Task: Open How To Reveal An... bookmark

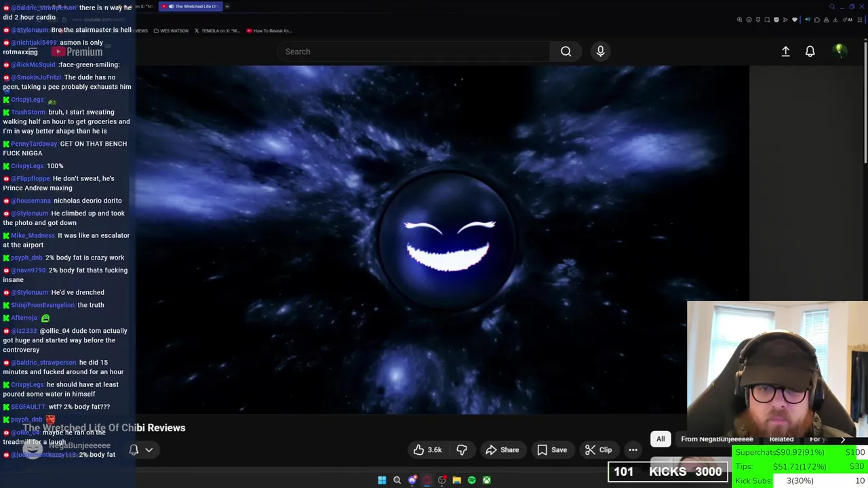Action: coord(269,30)
